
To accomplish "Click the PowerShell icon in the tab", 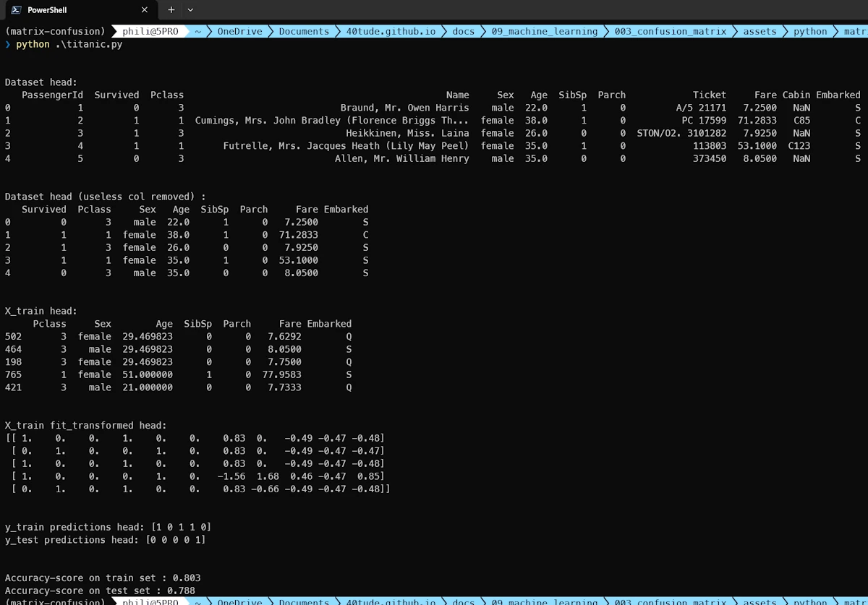I will (x=15, y=10).
